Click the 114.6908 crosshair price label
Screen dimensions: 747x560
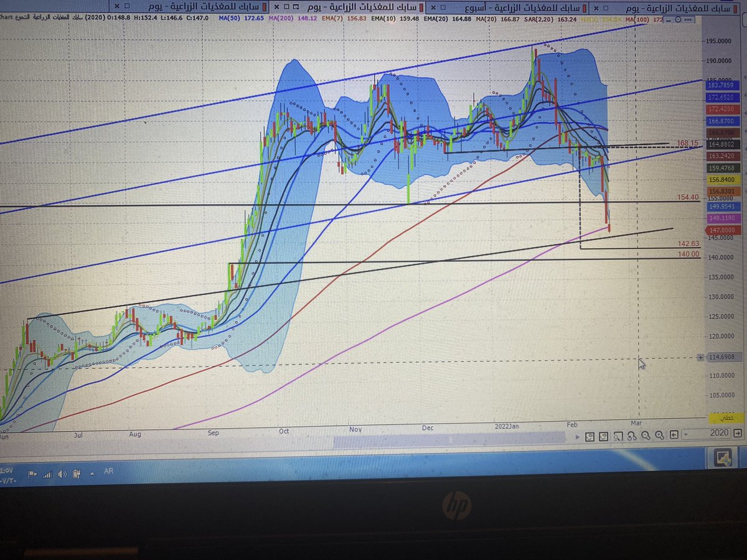(723, 357)
